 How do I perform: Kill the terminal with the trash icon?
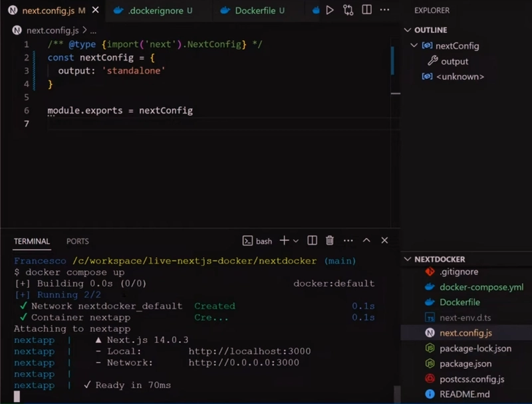click(x=330, y=241)
